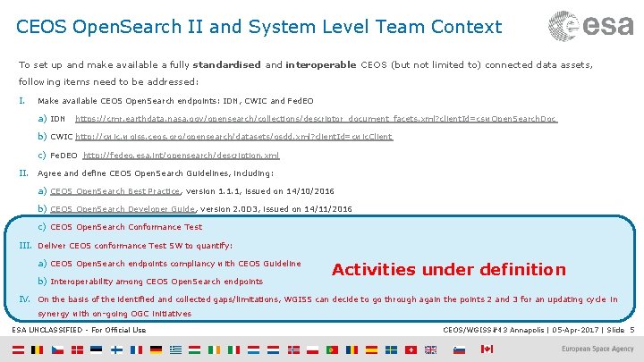Click the bold word 'standardised'
This screenshot has width=644, height=362.
point(226,65)
